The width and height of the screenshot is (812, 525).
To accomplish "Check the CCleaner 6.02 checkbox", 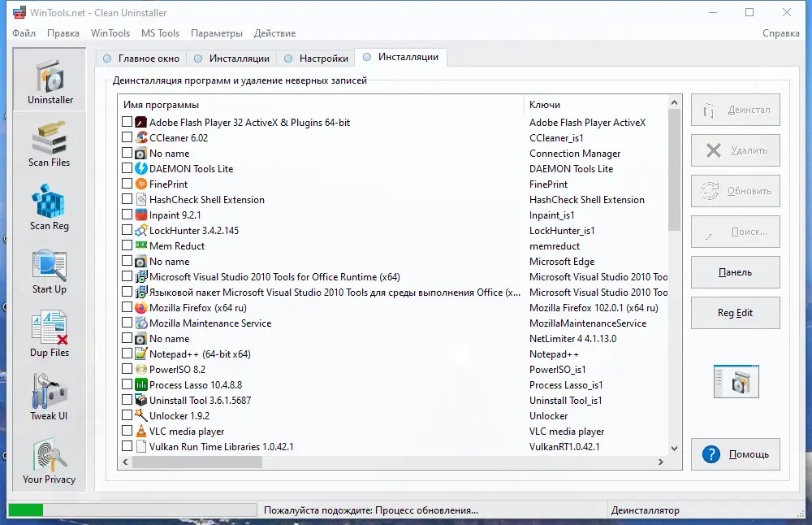I will click(x=127, y=137).
